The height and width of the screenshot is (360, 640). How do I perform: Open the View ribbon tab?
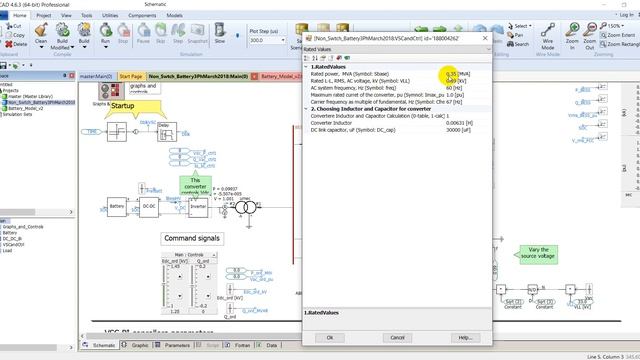(x=66, y=15)
